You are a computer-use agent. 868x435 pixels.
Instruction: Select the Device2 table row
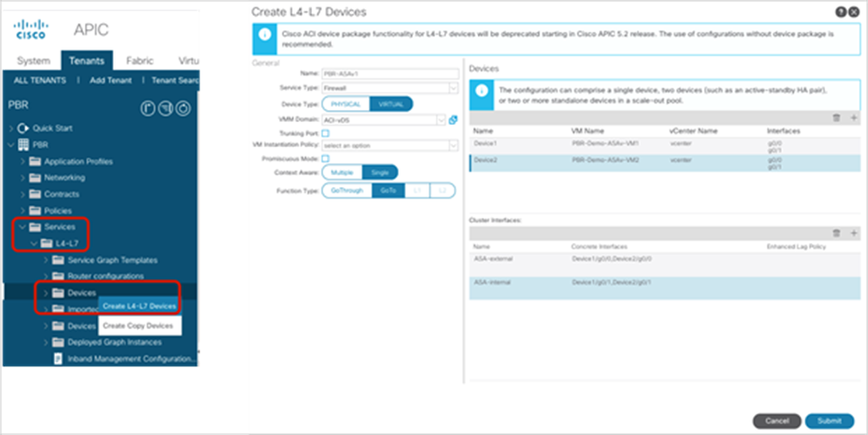[x=665, y=163]
